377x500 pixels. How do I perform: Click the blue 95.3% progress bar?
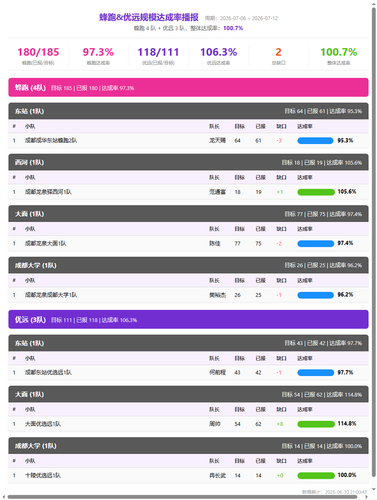click(x=315, y=141)
